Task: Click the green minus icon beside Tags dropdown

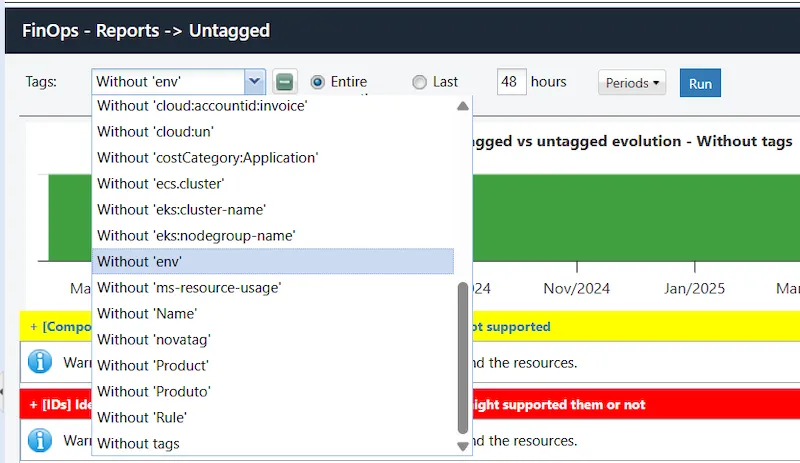Action: coord(285,82)
